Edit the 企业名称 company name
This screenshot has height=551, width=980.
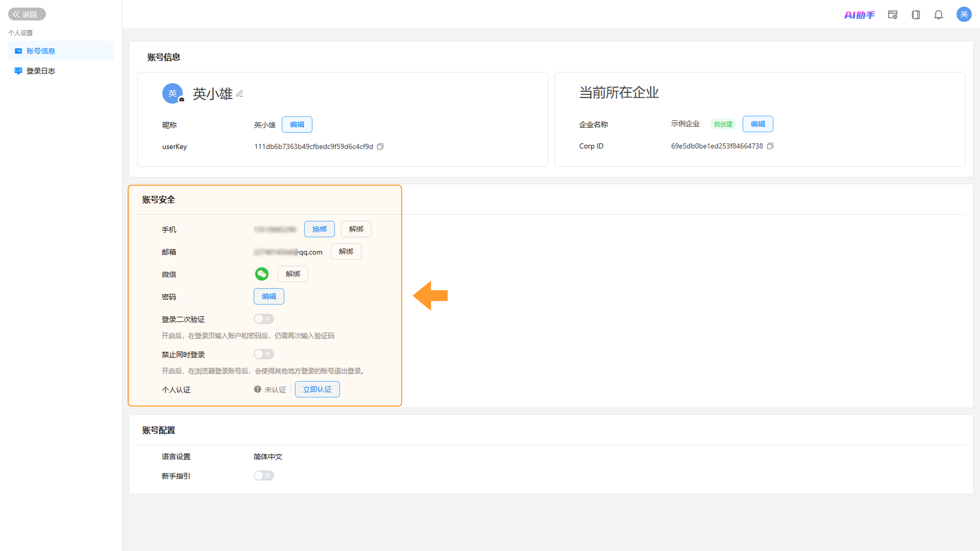point(757,124)
